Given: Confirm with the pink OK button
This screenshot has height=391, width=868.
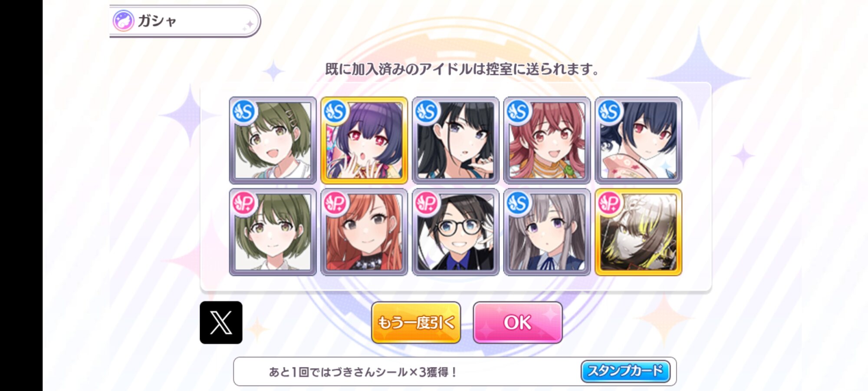Looking at the screenshot, I should (x=518, y=322).
